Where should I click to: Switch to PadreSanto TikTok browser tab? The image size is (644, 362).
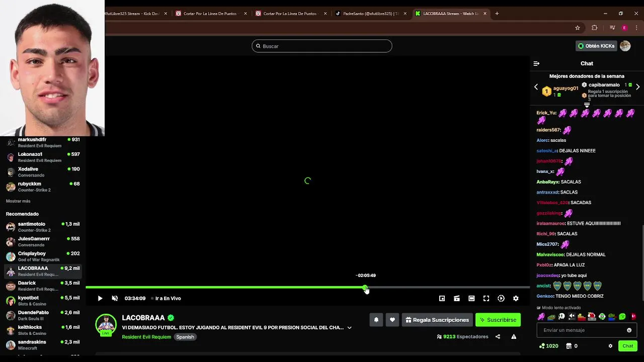pyautogui.click(x=371, y=14)
